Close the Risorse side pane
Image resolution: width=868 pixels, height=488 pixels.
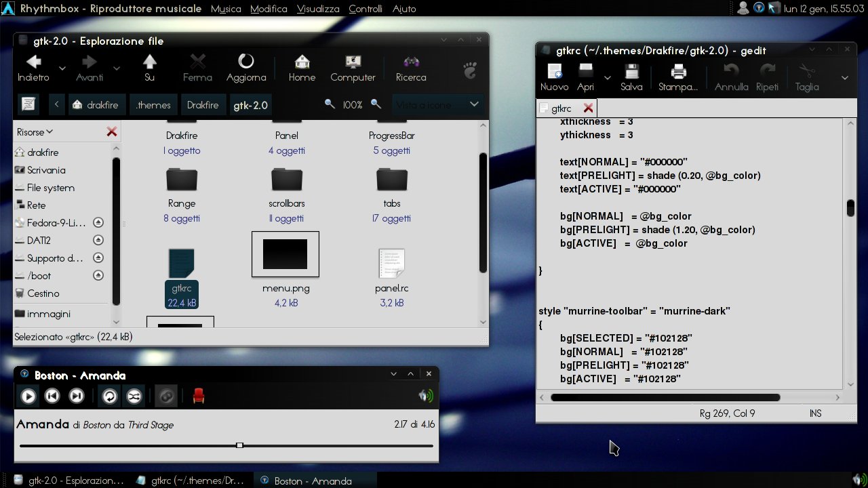[x=112, y=132]
